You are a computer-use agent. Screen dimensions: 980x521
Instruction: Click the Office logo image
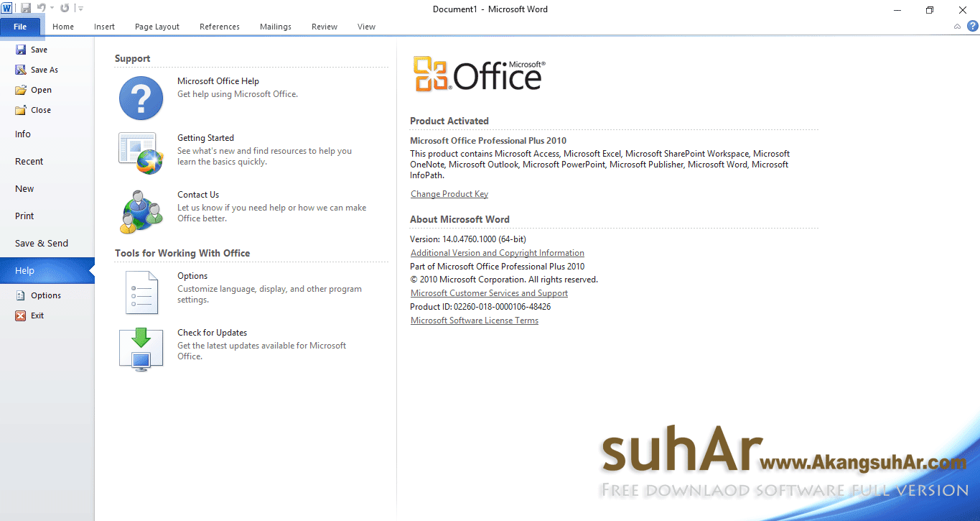pyautogui.click(x=479, y=74)
